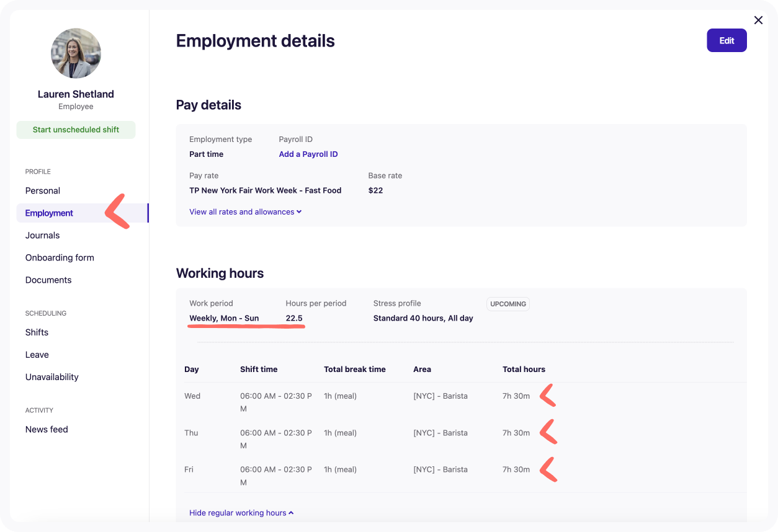
Task: Select the Wed row day cell
Action: [x=192, y=396]
